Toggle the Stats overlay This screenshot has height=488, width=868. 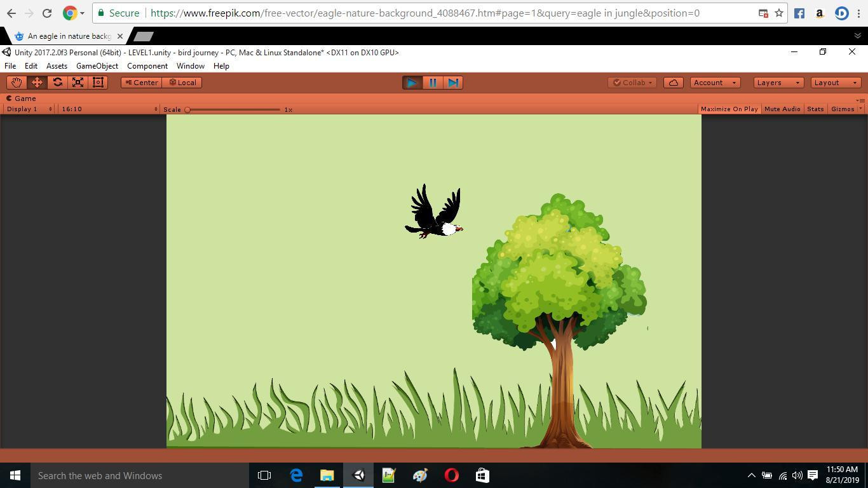pos(815,109)
